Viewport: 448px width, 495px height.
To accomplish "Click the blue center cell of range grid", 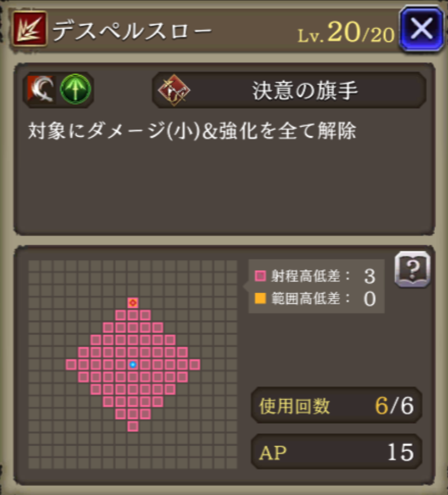I will 133,364.
